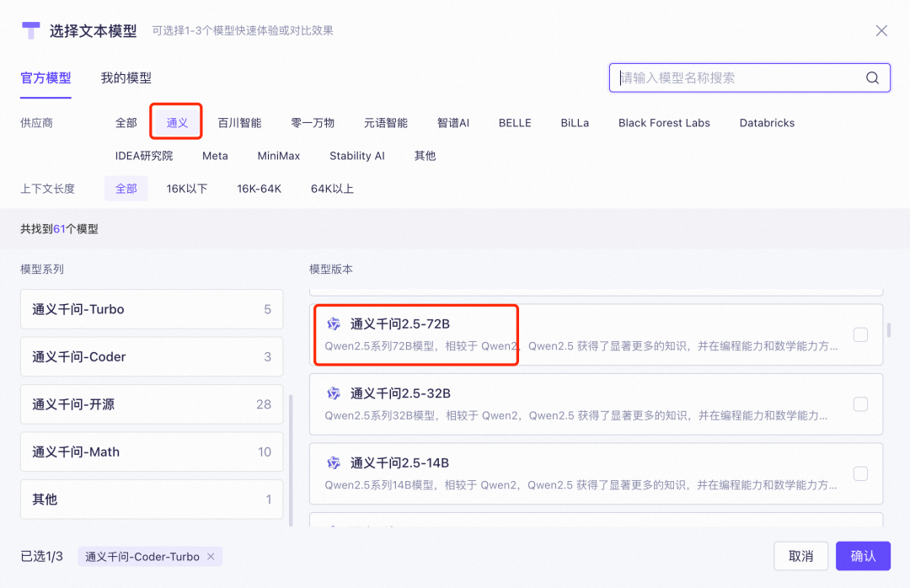Filter supplier by 元语智能
The height and width of the screenshot is (588, 910).
(x=386, y=122)
